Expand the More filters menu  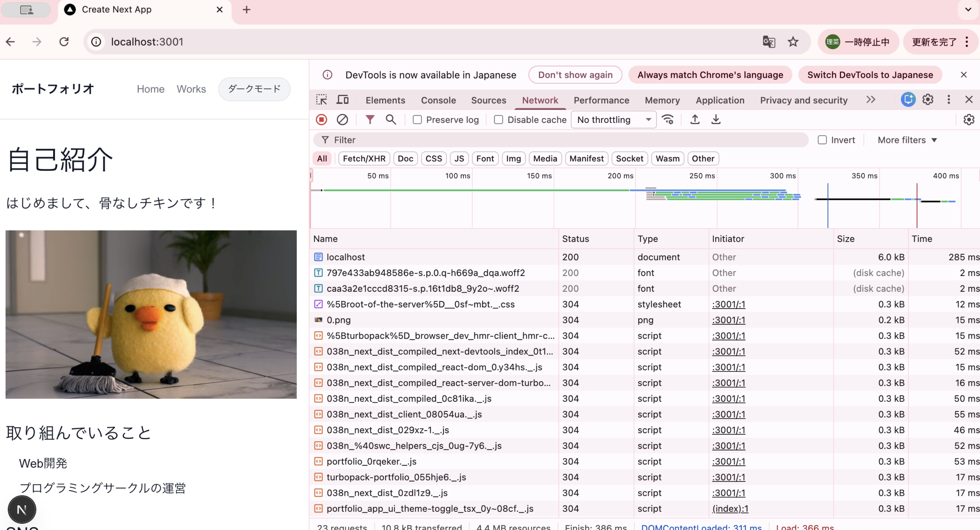pos(907,140)
